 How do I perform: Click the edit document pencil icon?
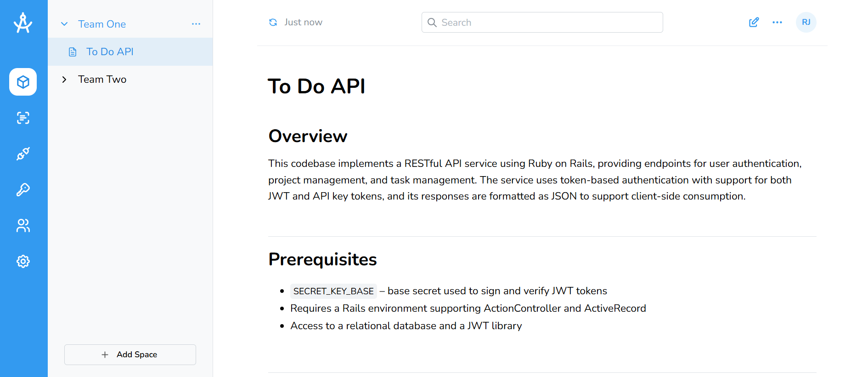click(x=754, y=23)
